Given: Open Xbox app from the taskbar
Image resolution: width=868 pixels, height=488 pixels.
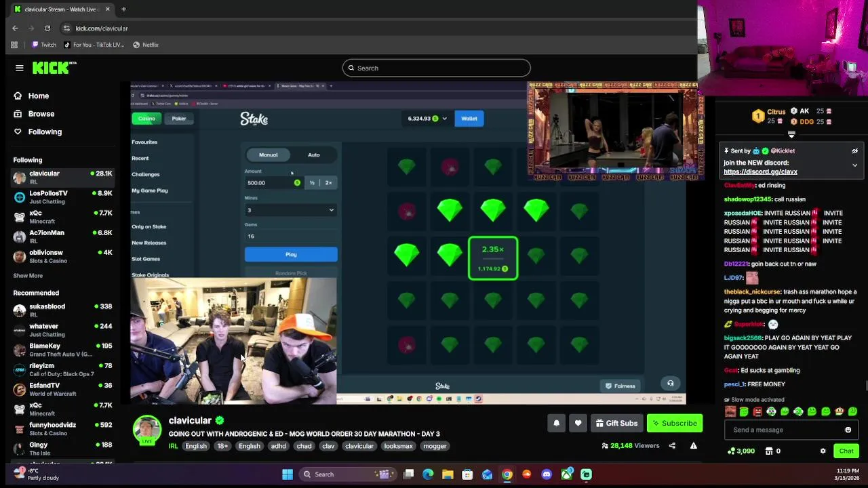Looking at the screenshot, I should [x=566, y=474].
